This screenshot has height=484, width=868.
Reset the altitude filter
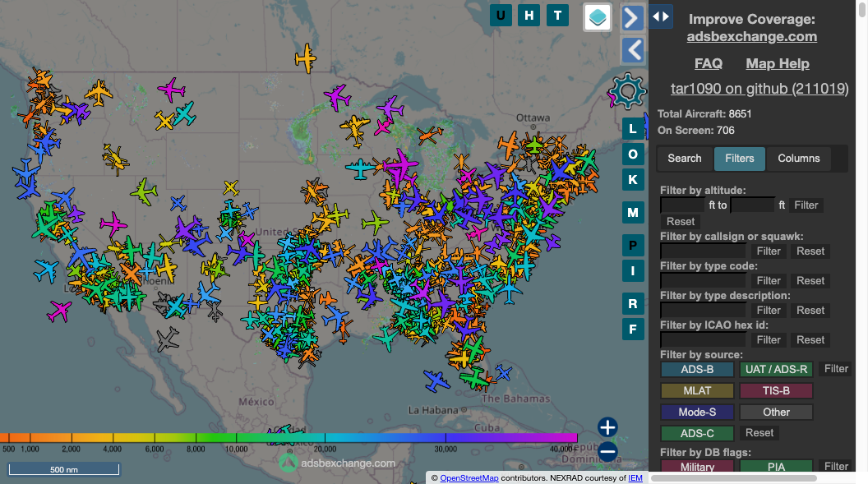click(681, 222)
